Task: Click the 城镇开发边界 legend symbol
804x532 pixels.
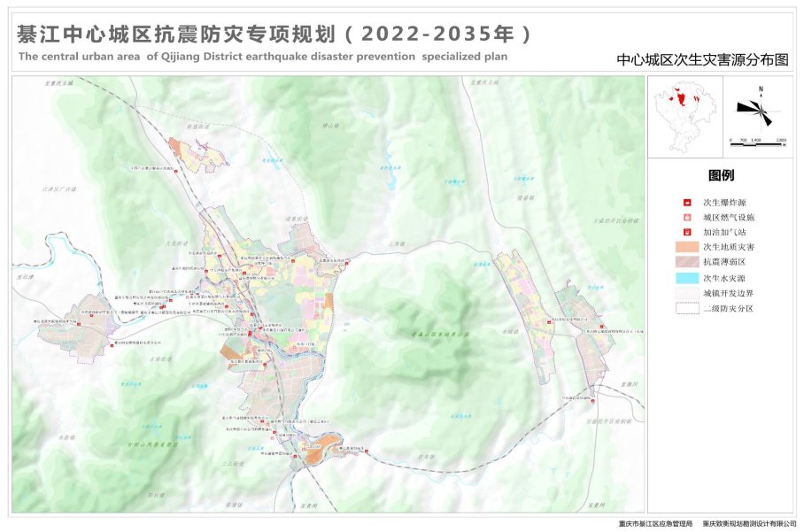Action: tap(686, 293)
